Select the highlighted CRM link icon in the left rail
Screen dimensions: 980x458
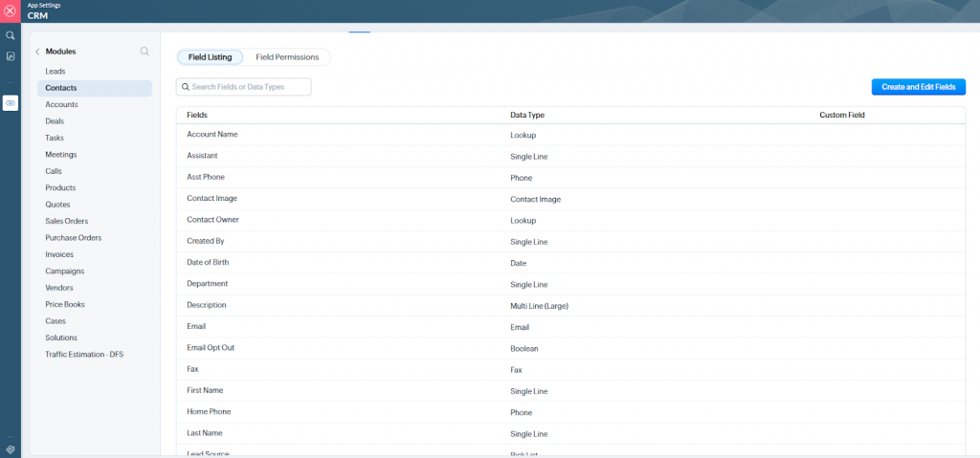(11, 102)
